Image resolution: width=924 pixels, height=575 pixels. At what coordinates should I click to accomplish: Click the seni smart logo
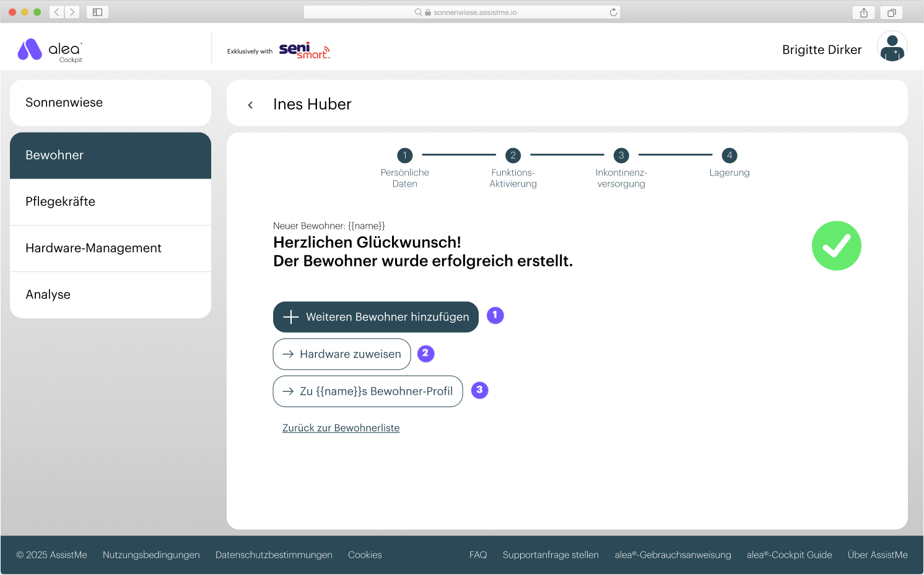tap(304, 51)
